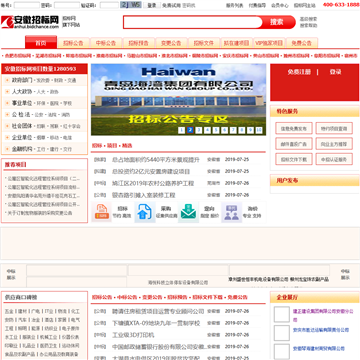Open the 咨询 purple people service icon
This screenshot has width=360, height=360.
[231, 212]
